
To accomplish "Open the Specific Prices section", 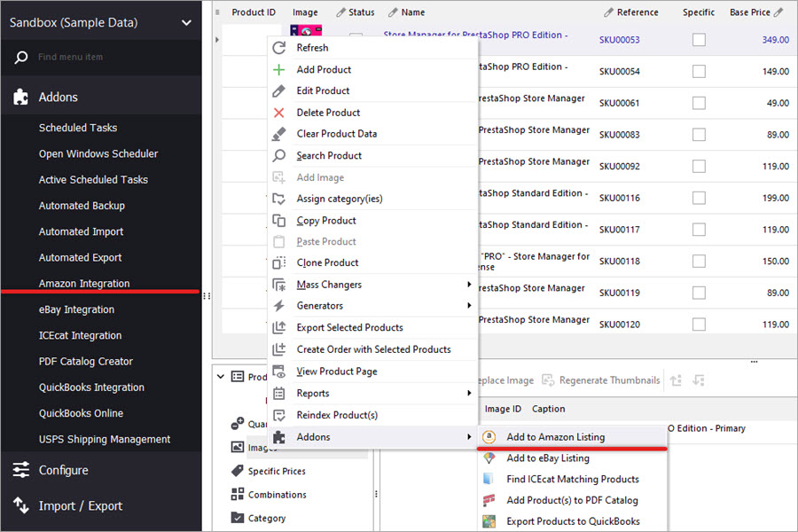I will (x=277, y=472).
